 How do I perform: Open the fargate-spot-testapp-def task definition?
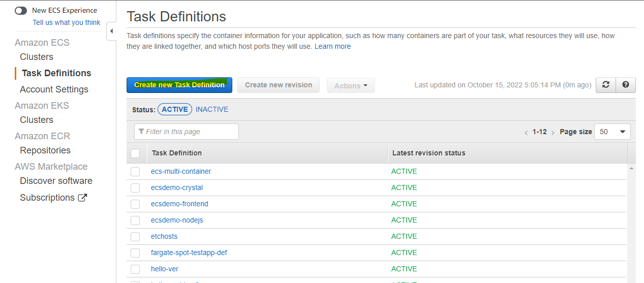[189, 253]
